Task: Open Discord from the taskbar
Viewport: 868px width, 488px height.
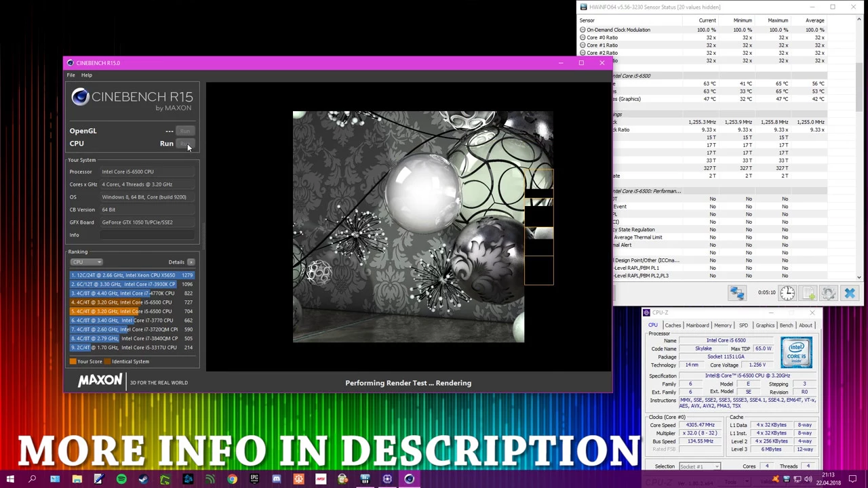Action: tap(277, 479)
